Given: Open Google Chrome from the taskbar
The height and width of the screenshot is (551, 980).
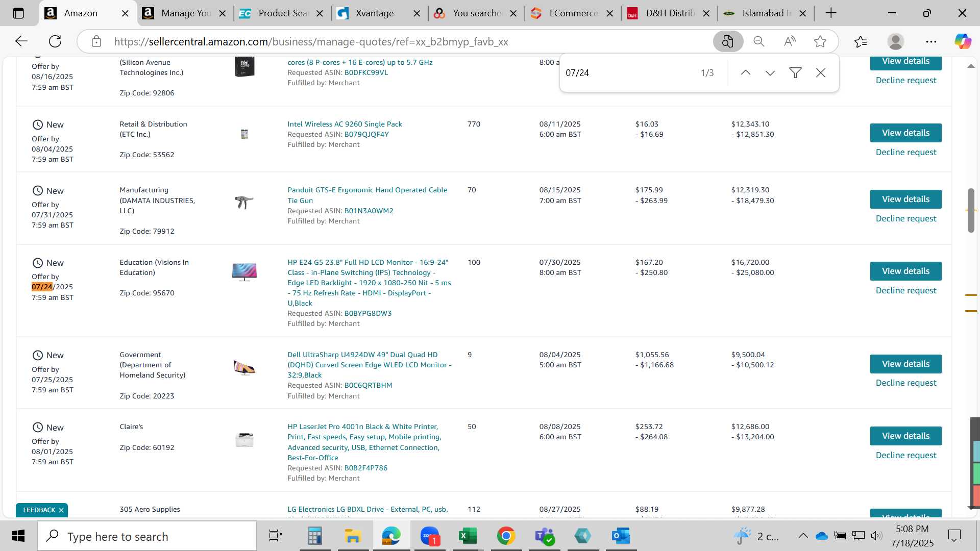Looking at the screenshot, I should click(506, 536).
